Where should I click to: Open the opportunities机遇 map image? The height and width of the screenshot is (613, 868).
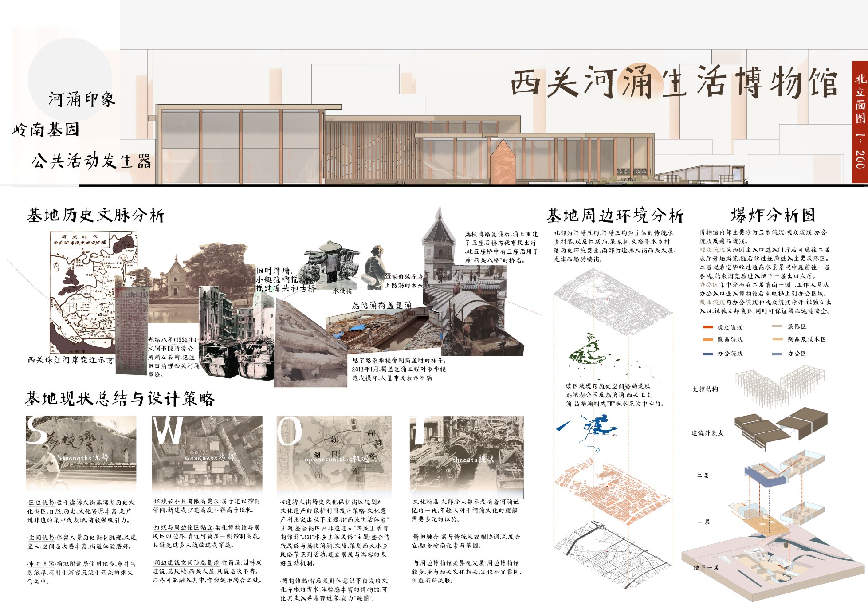click(334, 453)
